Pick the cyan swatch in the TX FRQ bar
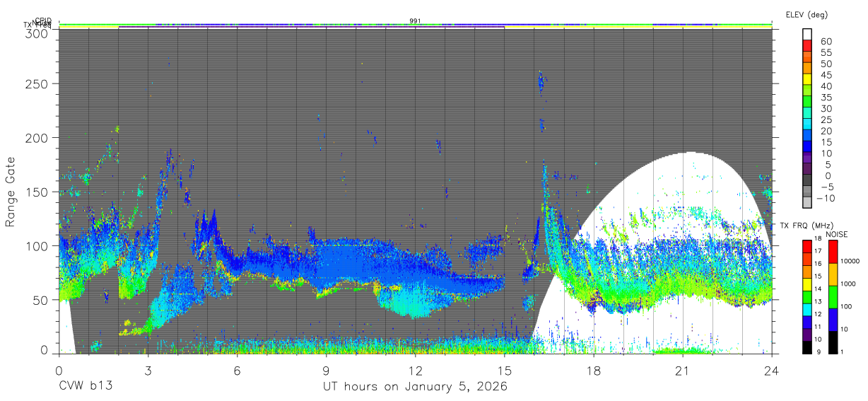Screen dimensions: 868x401 (x=807, y=308)
